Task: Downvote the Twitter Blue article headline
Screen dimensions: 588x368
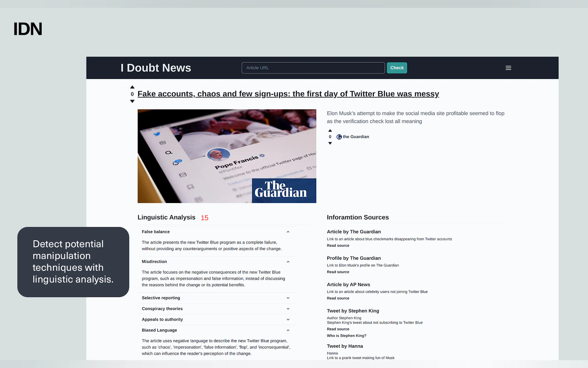Action: [132, 101]
